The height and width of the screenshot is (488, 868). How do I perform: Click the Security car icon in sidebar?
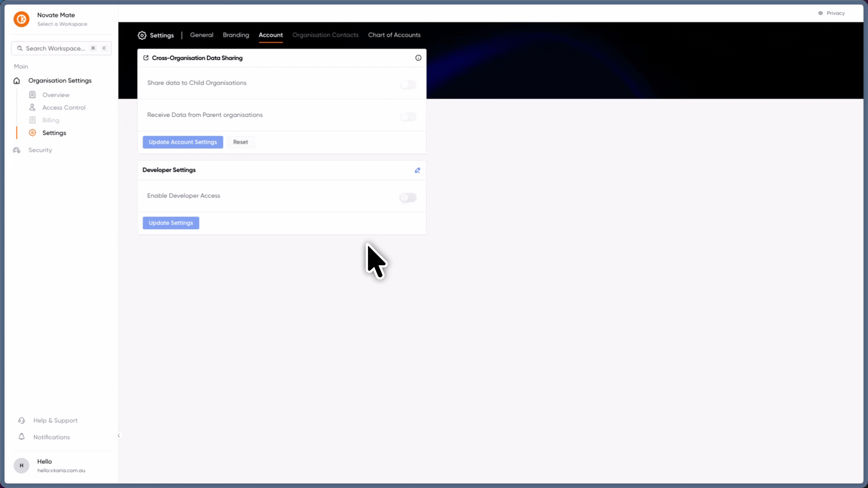(17, 150)
